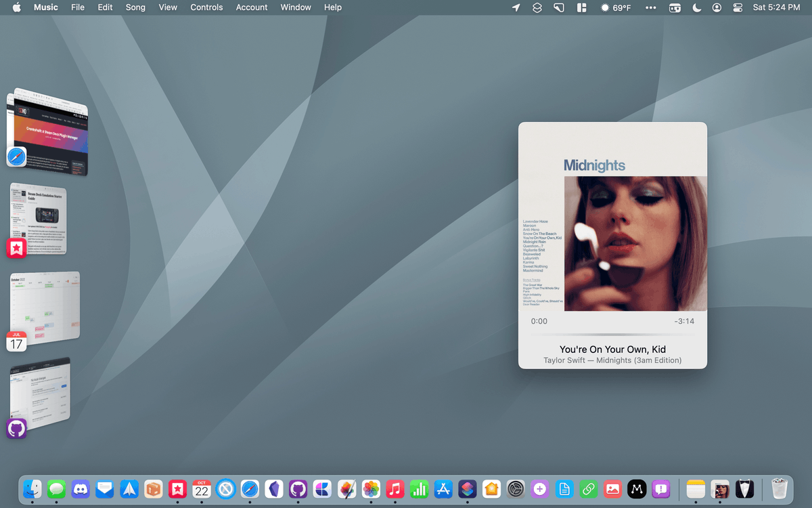Open the purple plus circle app in Dock
The height and width of the screenshot is (508, 812).
pyautogui.click(x=540, y=488)
